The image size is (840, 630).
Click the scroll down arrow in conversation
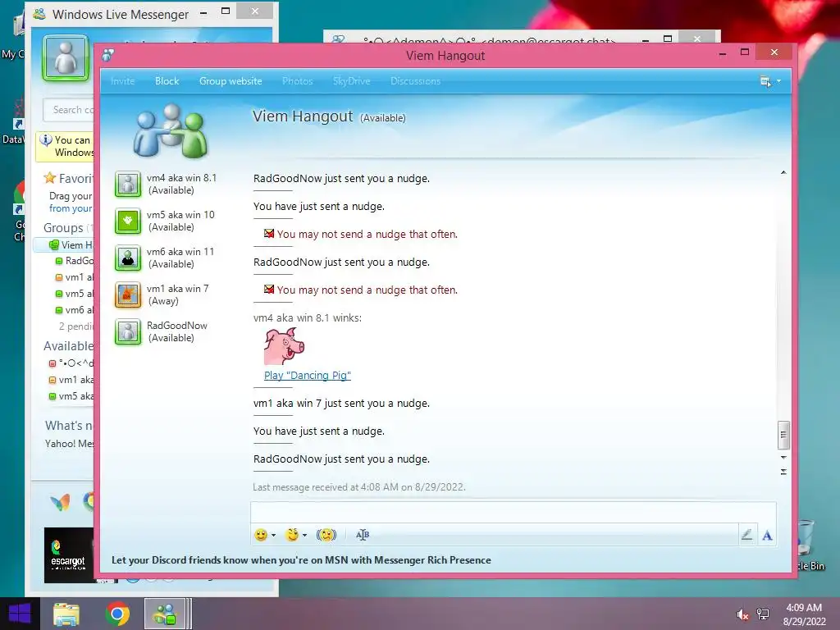783,458
